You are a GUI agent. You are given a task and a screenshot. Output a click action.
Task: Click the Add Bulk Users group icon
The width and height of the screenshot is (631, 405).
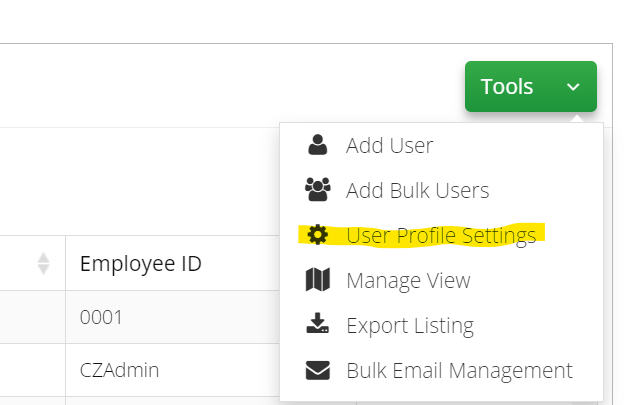(x=317, y=190)
